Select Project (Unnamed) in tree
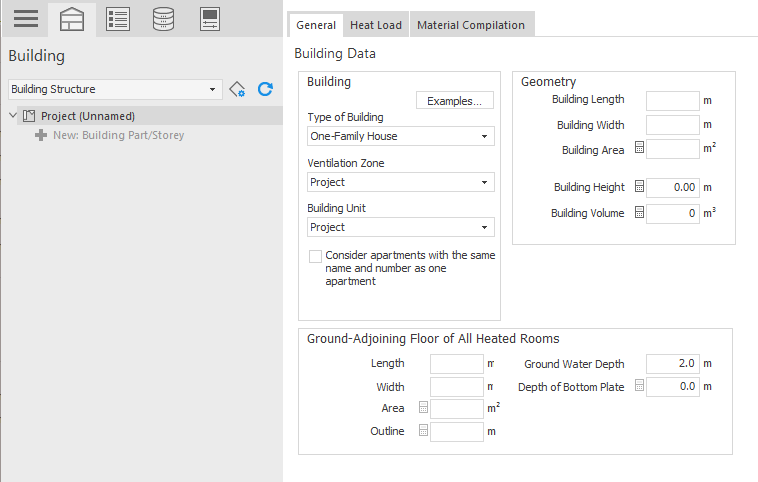758x482 pixels. pos(87,116)
